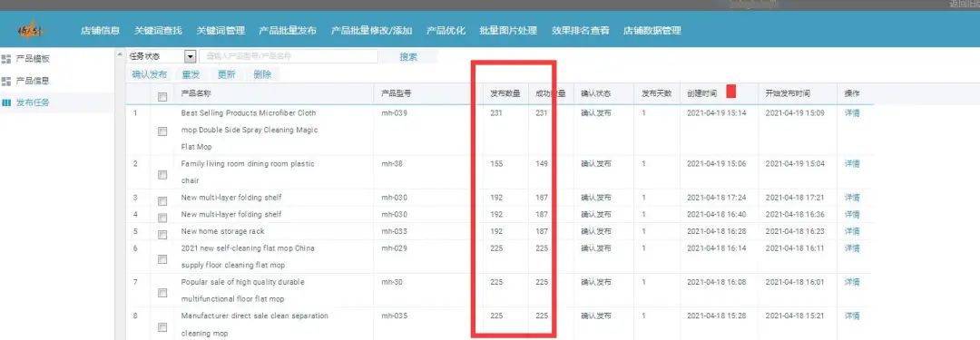Open 详情 for the mh-033 storage rack row
The image size is (980, 340).
852,231
